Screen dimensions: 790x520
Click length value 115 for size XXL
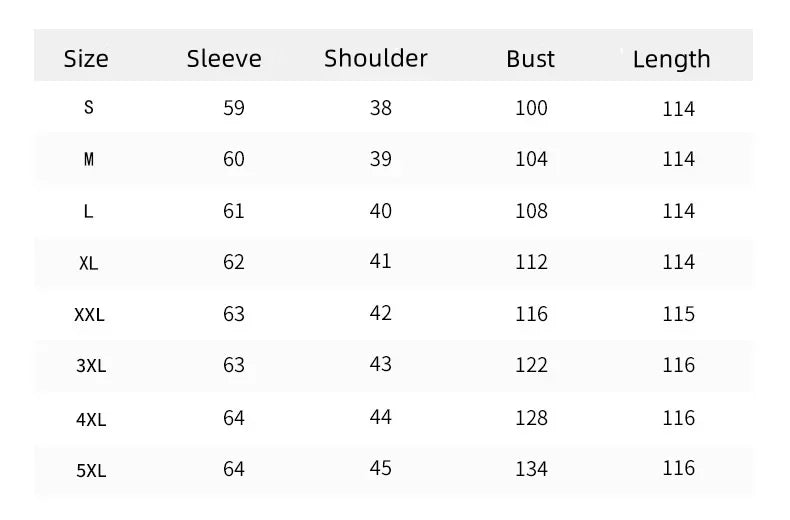678,314
